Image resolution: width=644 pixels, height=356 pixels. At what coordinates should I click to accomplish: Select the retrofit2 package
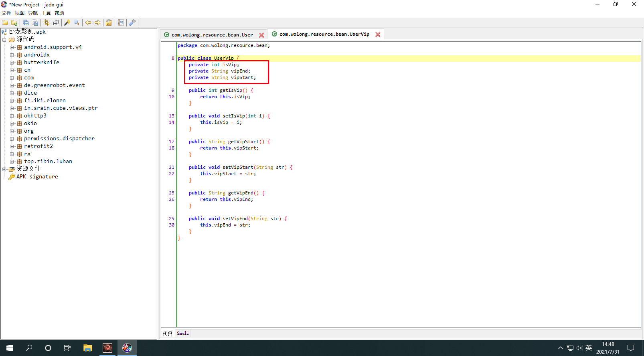click(x=38, y=146)
